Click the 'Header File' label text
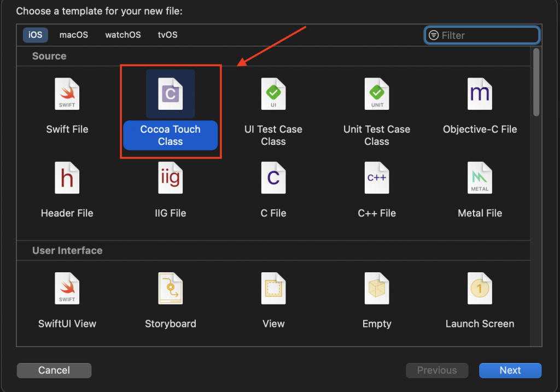Screen dimensions: 560x392 click(x=67, y=213)
